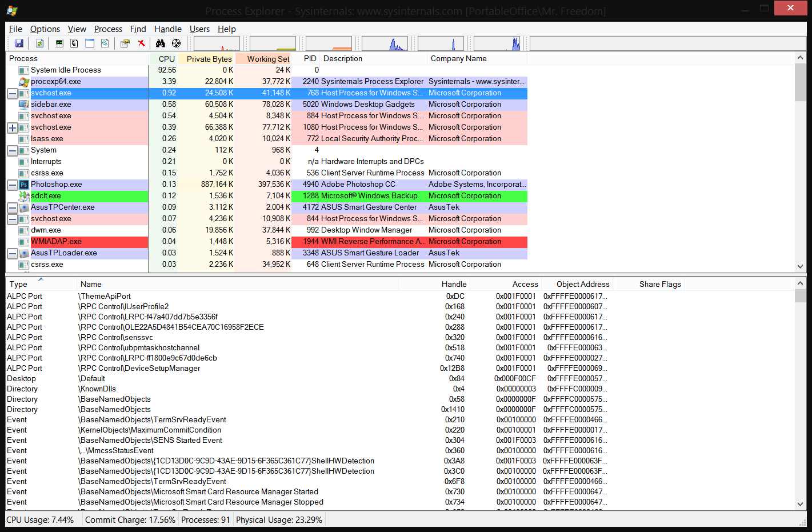Viewport: 812px width, 532px height.
Task: Click the handle list scroll-down arrow
Action: pyautogui.click(x=800, y=504)
